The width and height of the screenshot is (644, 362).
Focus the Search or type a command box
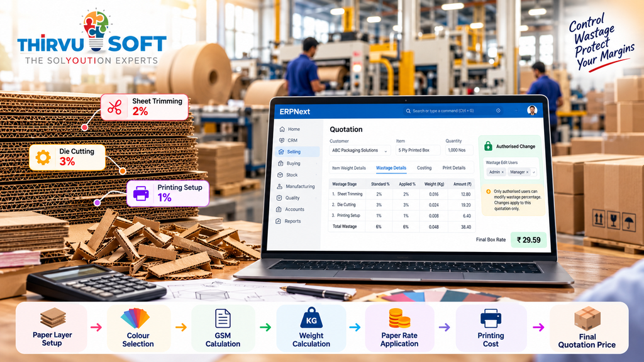[452, 111]
